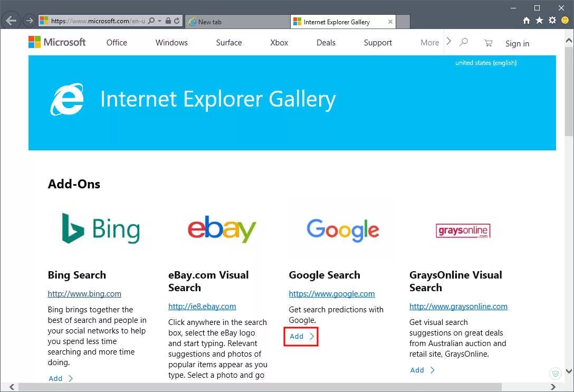The height and width of the screenshot is (392, 574).
Task: Click Add under GraysOnline Visual Search
Action: point(423,370)
